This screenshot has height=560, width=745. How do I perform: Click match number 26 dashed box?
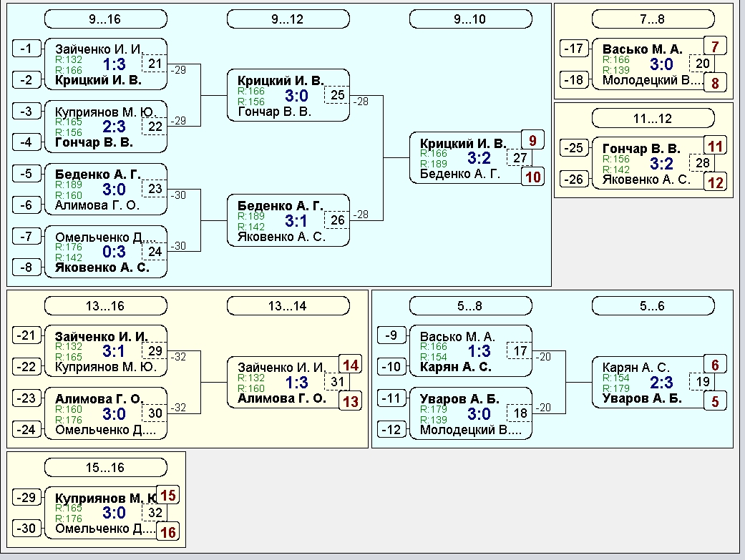[337, 220]
